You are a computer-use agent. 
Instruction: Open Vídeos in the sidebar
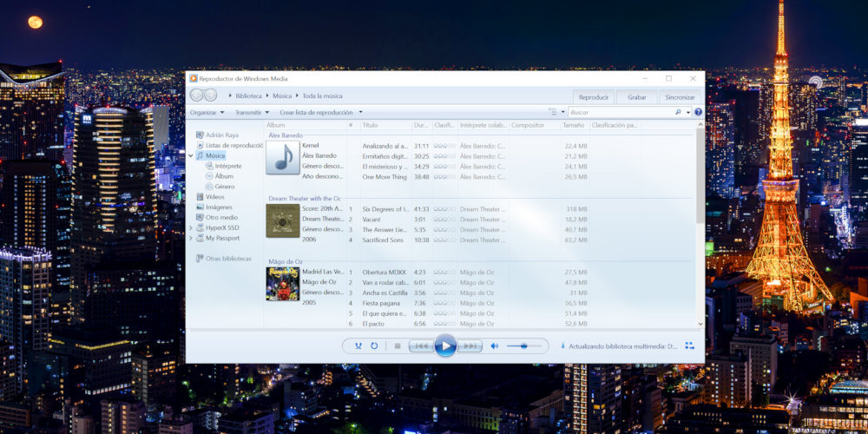pyautogui.click(x=210, y=196)
